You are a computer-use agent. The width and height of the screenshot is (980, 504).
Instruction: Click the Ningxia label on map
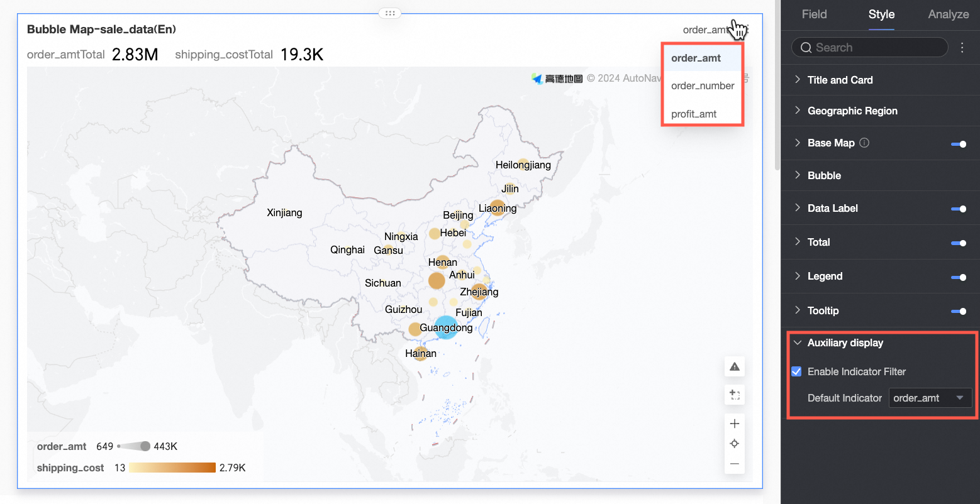point(401,236)
